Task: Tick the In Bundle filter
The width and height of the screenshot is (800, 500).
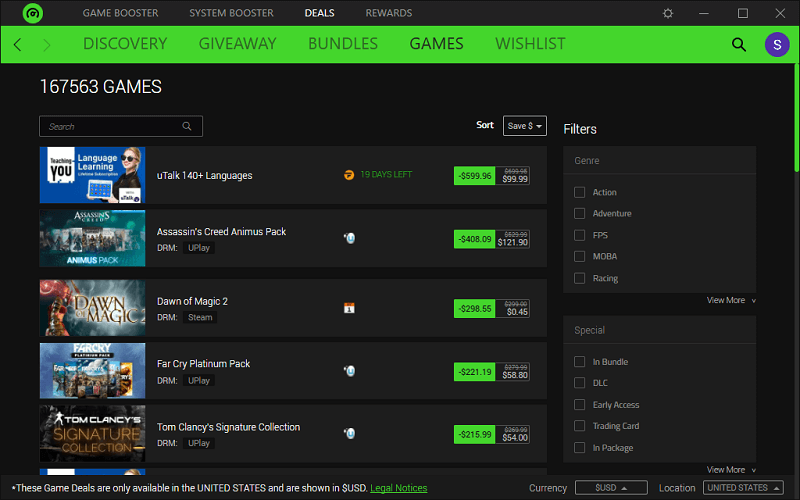Action: coord(580,362)
